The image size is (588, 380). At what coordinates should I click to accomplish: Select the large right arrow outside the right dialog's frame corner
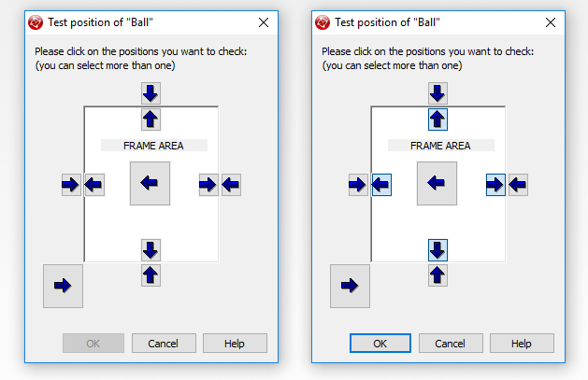click(x=350, y=286)
